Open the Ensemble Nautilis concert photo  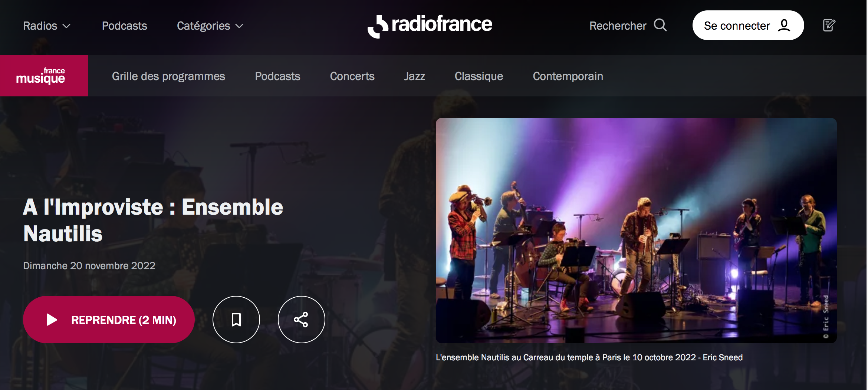click(636, 230)
